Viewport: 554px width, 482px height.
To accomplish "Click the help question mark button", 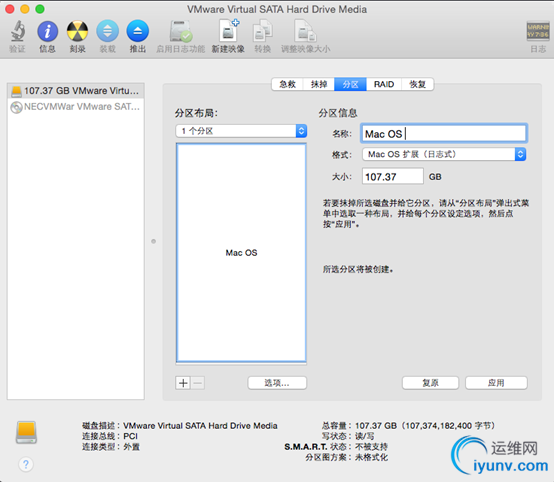I will [26, 464].
